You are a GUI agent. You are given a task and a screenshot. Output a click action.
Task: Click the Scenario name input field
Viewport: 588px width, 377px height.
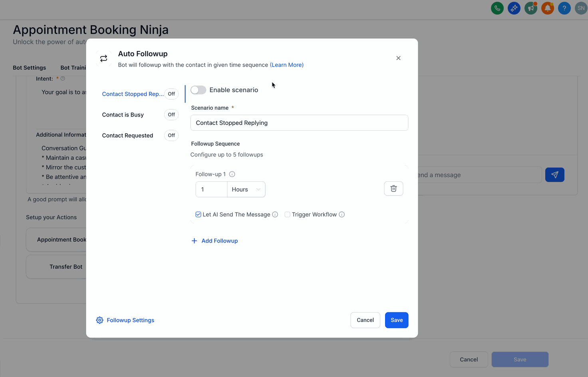click(299, 123)
